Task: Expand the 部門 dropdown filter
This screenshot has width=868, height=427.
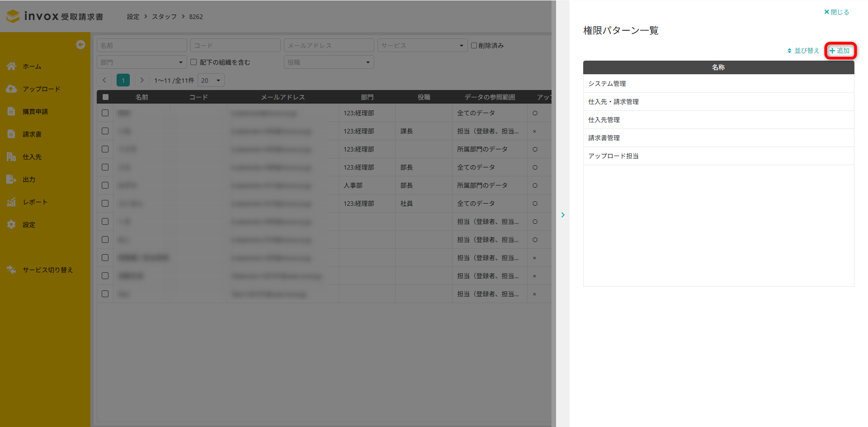Action: (142, 62)
